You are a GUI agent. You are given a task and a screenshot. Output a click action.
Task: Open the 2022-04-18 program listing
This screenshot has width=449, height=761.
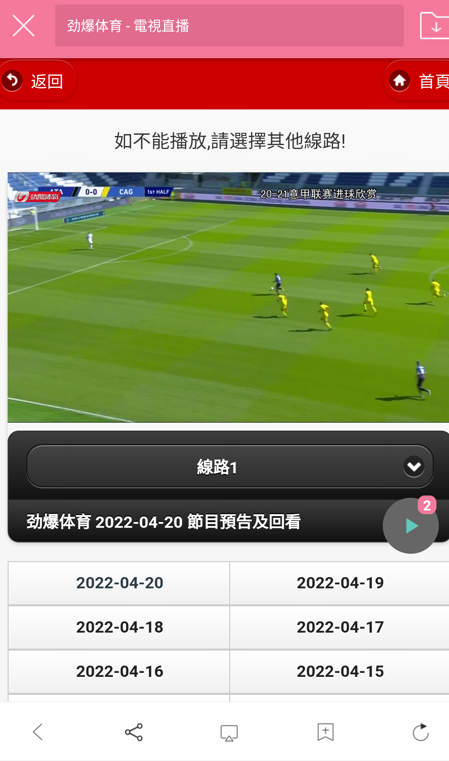[119, 627]
